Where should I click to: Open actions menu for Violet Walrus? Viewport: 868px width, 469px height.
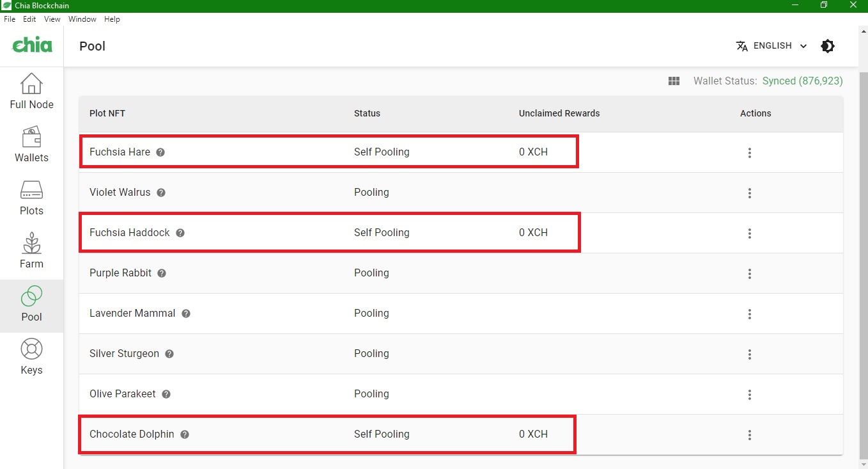tap(749, 193)
